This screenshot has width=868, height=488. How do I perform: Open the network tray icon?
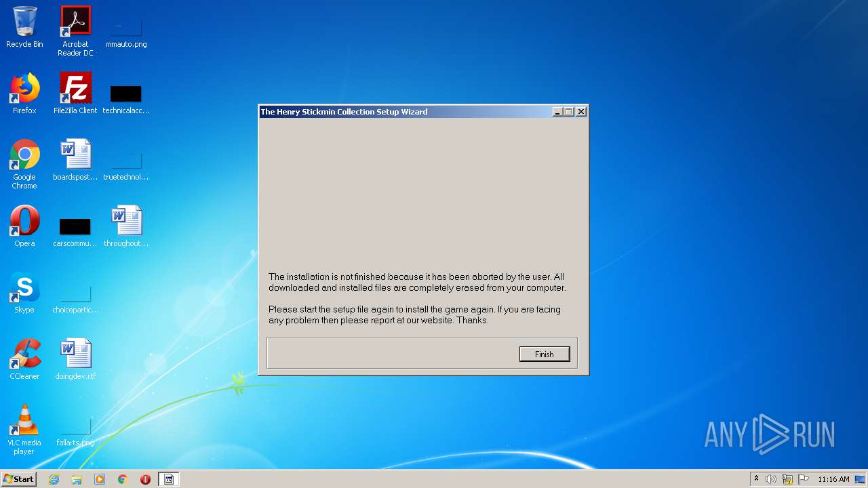pos(787,479)
